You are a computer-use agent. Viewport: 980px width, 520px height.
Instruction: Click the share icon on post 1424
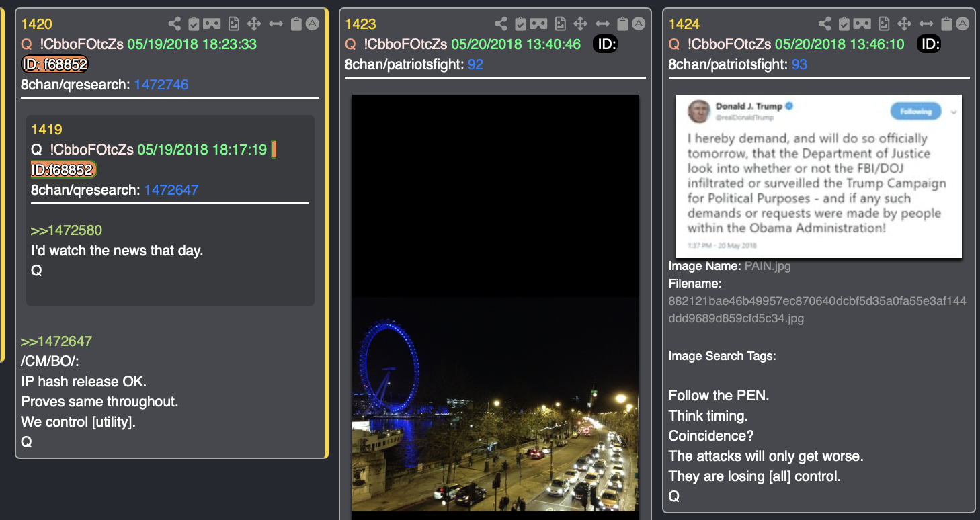825,24
